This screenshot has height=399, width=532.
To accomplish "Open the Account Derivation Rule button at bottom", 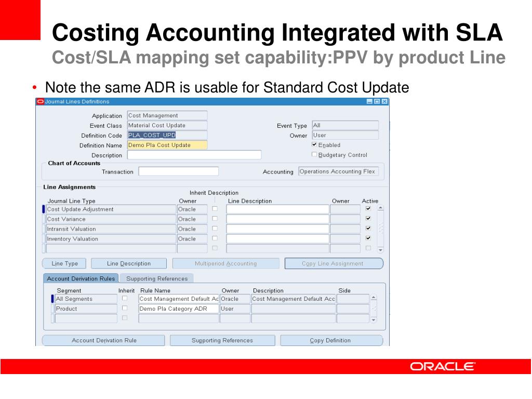I will point(103,340).
